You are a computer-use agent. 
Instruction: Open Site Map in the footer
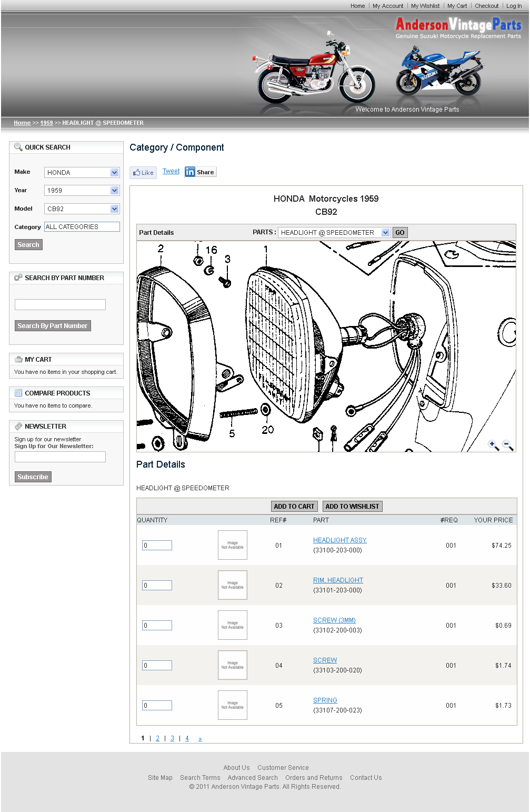coord(160,778)
